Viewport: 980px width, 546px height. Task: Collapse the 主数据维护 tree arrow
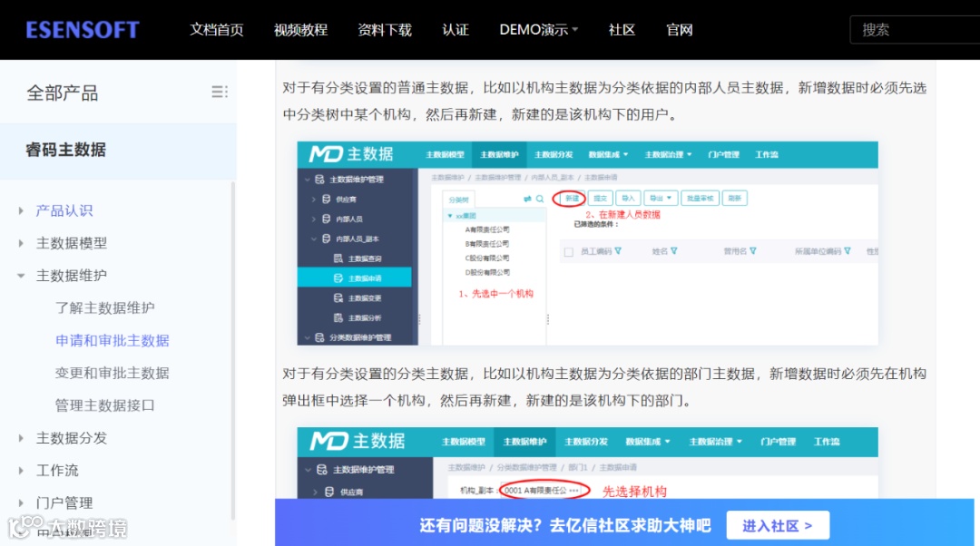point(21,276)
